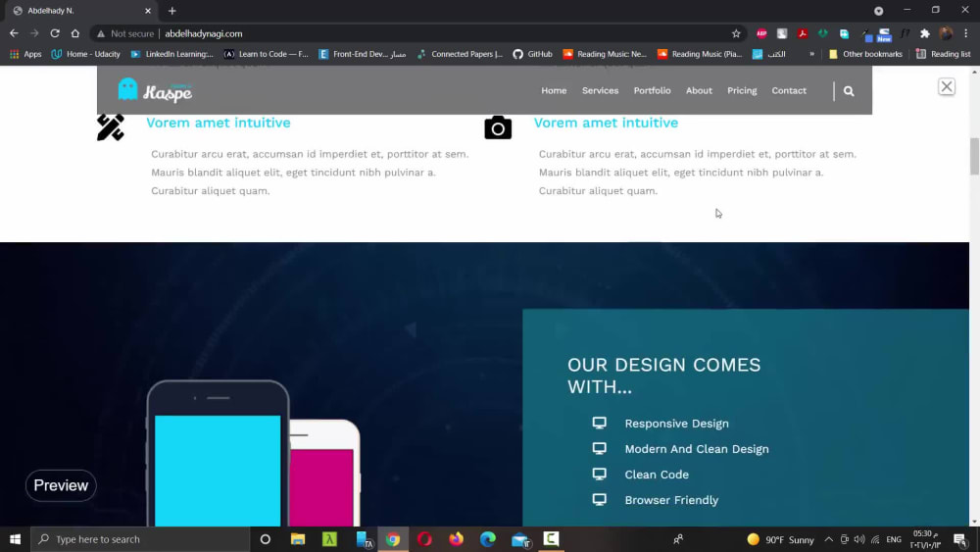Open the Other bookmarks folder
Image resolution: width=980 pixels, height=552 pixels.
(x=865, y=54)
